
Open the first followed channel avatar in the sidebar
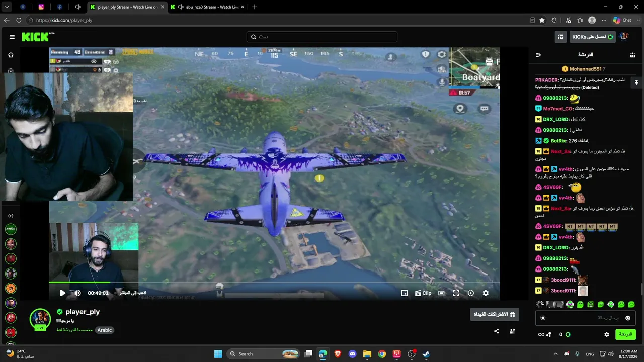(11, 229)
